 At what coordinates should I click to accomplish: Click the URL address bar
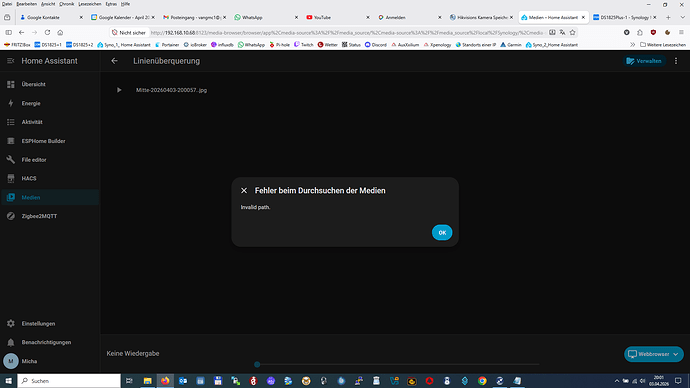[x=346, y=33]
